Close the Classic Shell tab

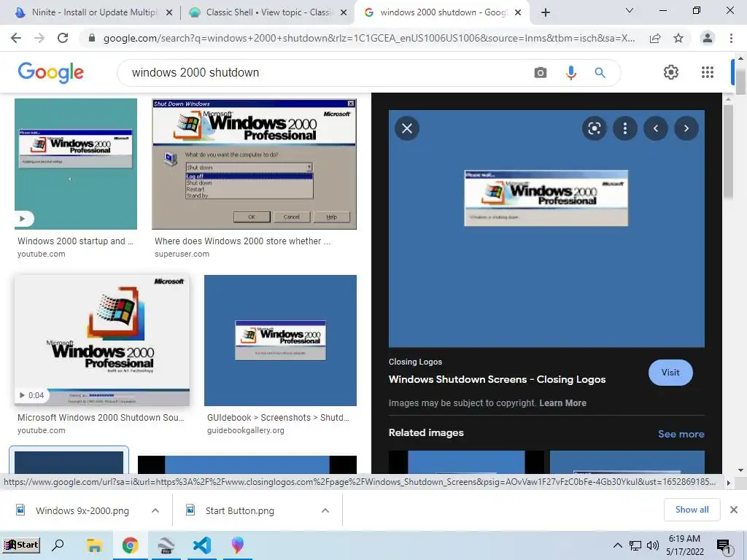(x=344, y=12)
